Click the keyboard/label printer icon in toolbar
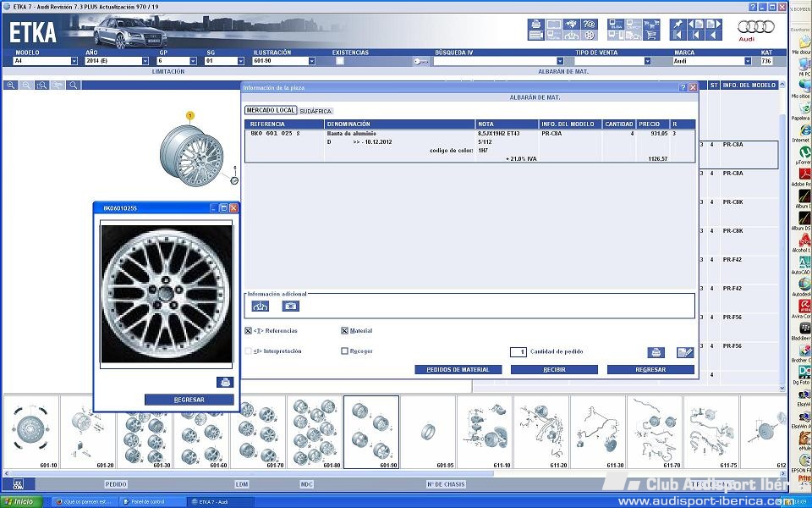This screenshot has height=508, width=812. (x=536, y=36)
